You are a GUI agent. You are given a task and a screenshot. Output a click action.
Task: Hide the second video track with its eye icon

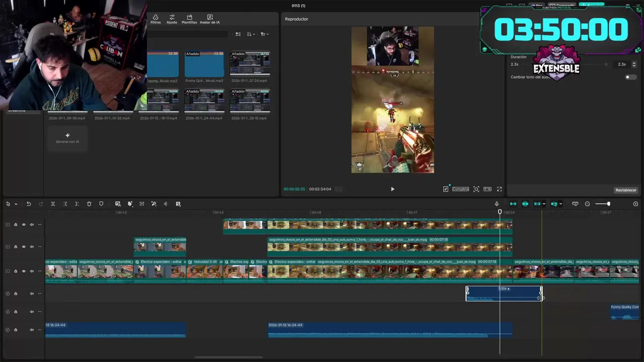24,247
